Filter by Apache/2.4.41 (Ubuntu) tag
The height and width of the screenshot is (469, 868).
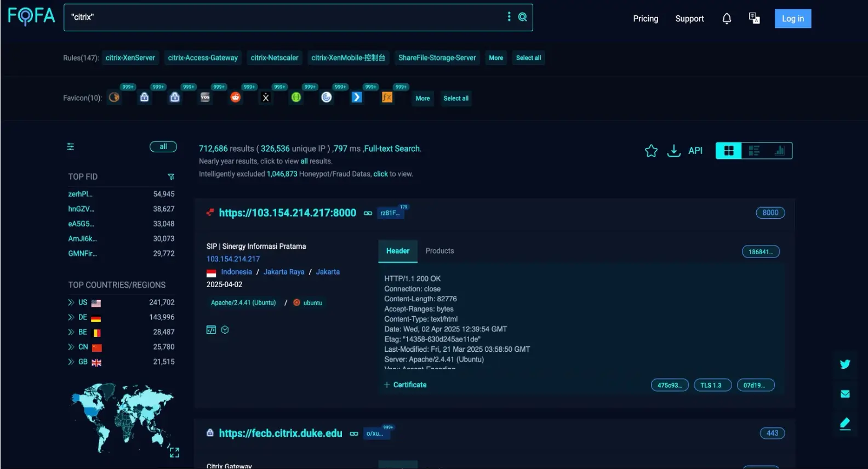coord(243,303)
